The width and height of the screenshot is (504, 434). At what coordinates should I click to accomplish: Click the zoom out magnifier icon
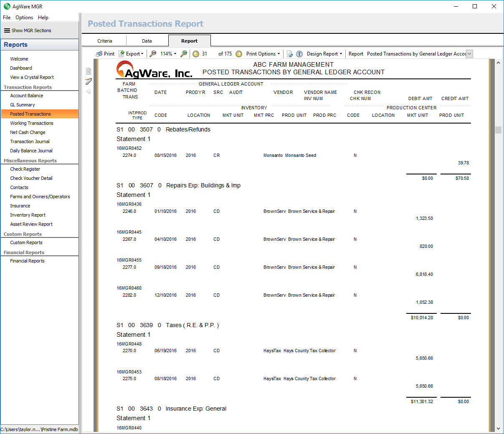[x=153, y=54]
